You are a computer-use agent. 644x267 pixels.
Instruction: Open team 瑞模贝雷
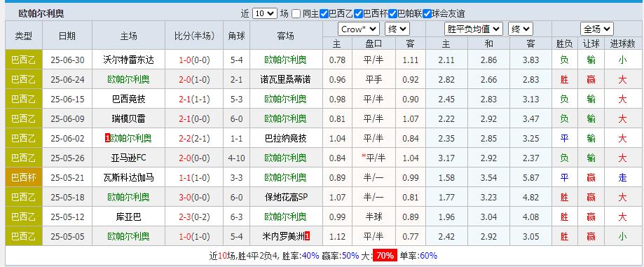pos(128,118)
